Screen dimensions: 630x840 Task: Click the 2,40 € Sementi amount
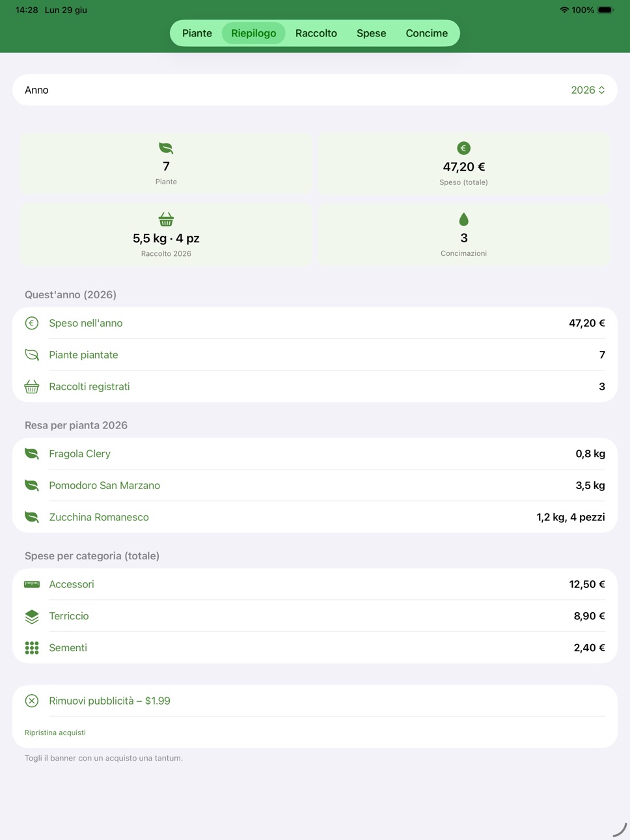click(590, 648)
